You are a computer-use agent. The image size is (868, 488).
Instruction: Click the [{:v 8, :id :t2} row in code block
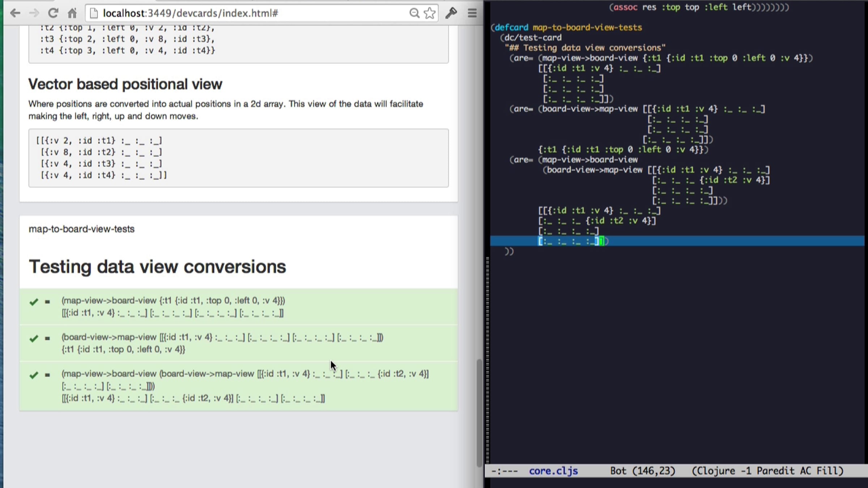coord(101,152)
